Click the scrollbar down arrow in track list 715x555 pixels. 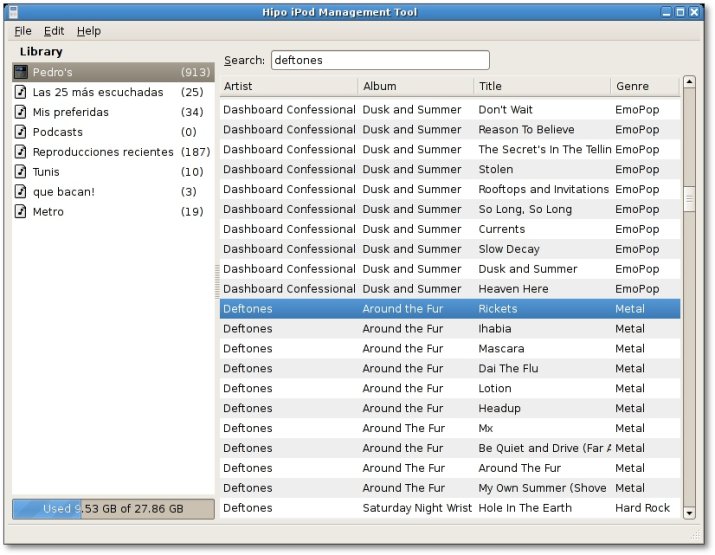(x=689, y=513)
